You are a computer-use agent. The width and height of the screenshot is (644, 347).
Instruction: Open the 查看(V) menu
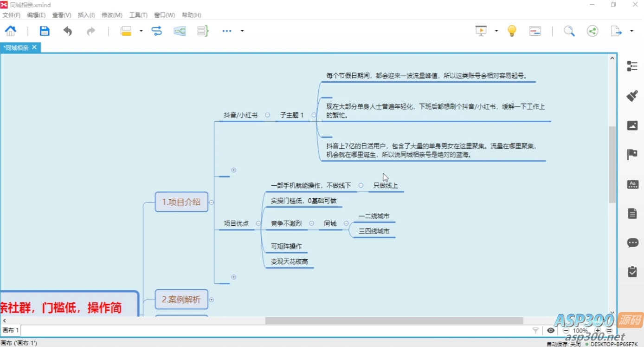click(x=62, y=15)
